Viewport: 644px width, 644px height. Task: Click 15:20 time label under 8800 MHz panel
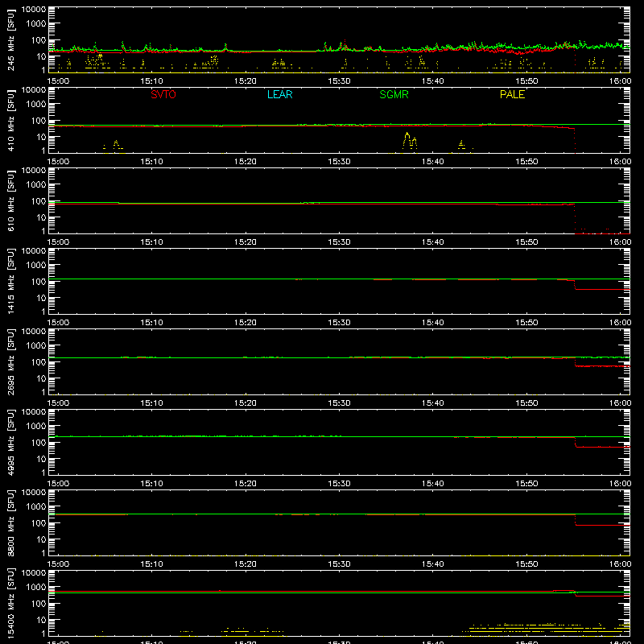(x=246, y=564)
